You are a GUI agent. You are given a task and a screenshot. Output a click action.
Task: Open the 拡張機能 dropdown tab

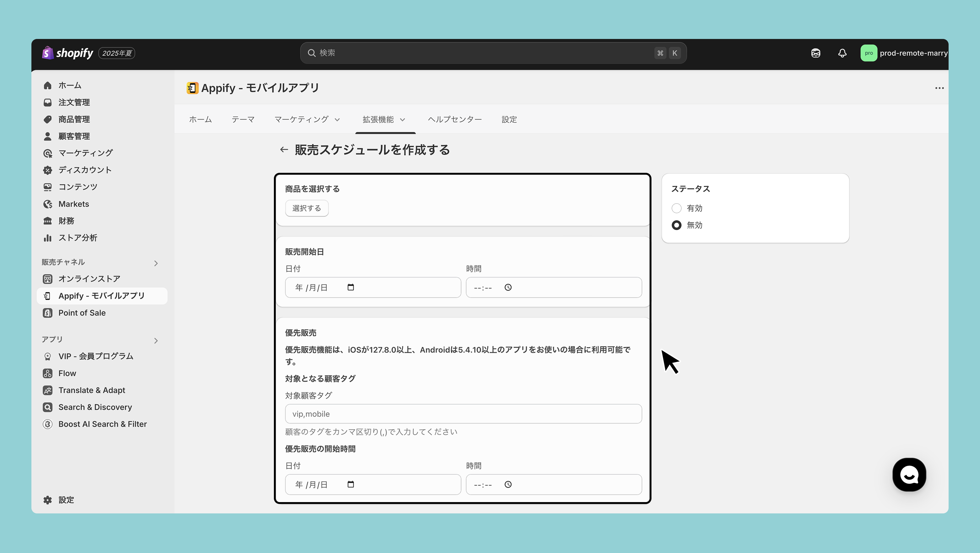(x=384, y=119)
